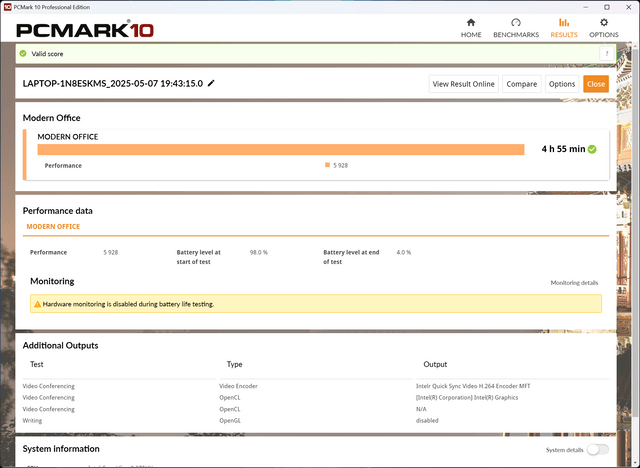Click View Result Online button

click(463, 84)
